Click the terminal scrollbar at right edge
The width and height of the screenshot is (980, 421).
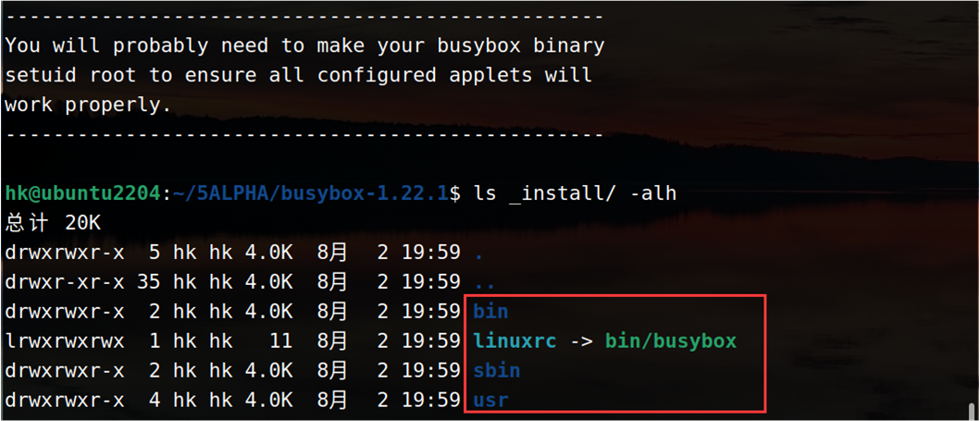pyautogui.click(x=974, y=410)
